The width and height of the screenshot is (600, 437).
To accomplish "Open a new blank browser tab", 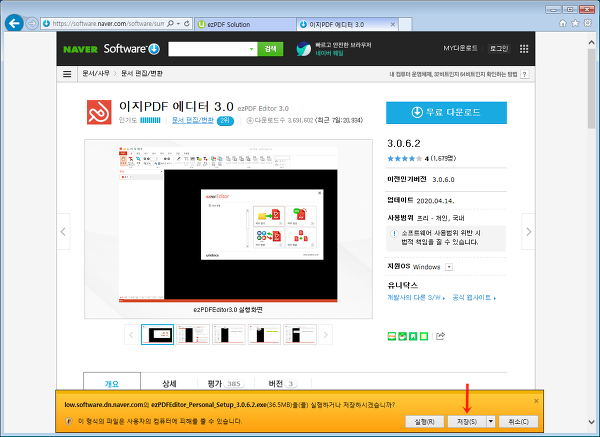I will (x=405, y=24).
